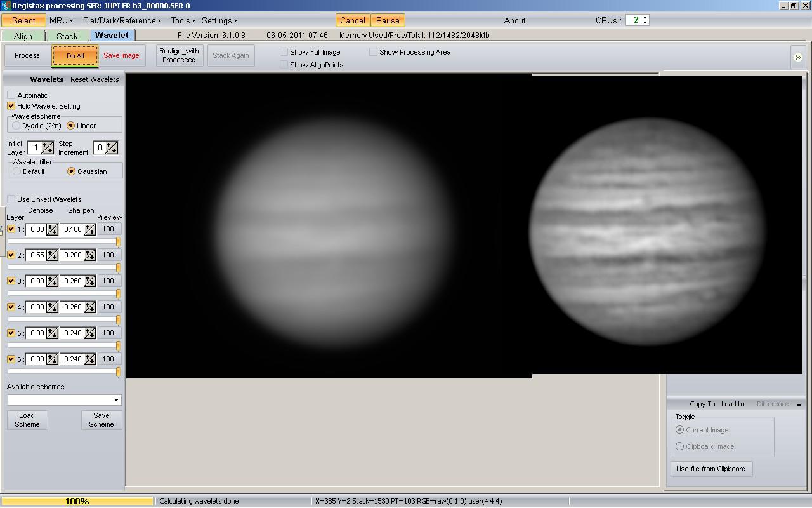This screenshot has width=812, height=508.
Task: Click the Process button
Action: pyautogui.click(x=27, y=55)
